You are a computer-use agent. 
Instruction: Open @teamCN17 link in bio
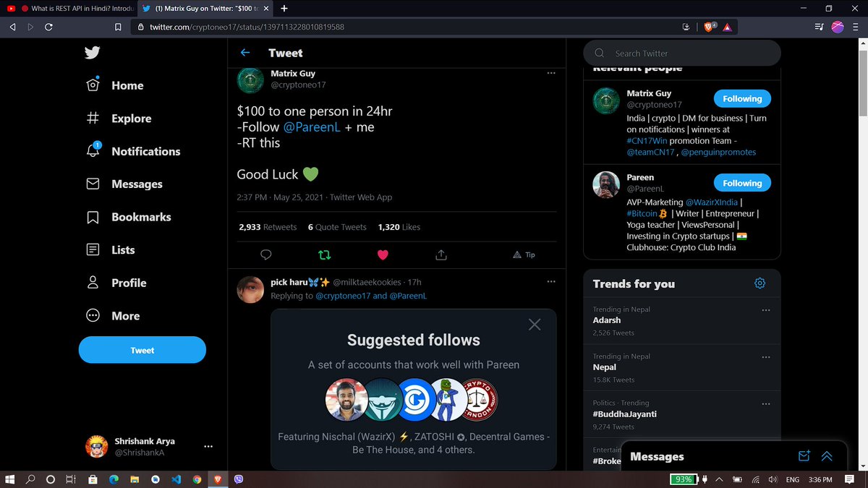click(x=651, y=153)
